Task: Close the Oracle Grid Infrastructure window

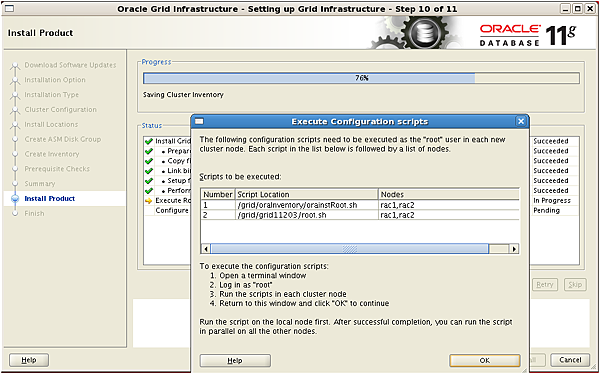Action: click(x=589, y=9)
